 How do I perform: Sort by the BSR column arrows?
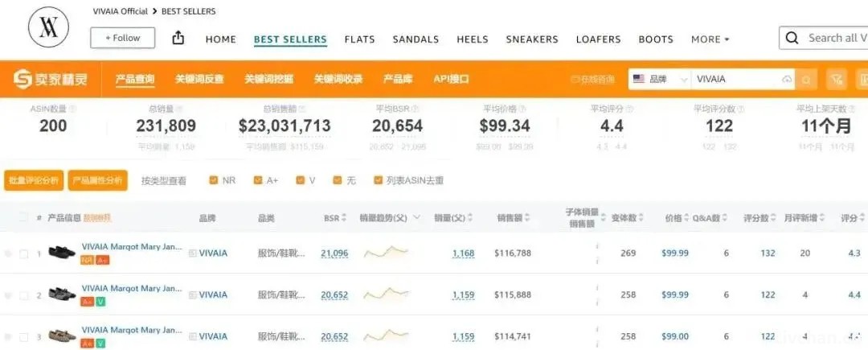coord(344,218)
